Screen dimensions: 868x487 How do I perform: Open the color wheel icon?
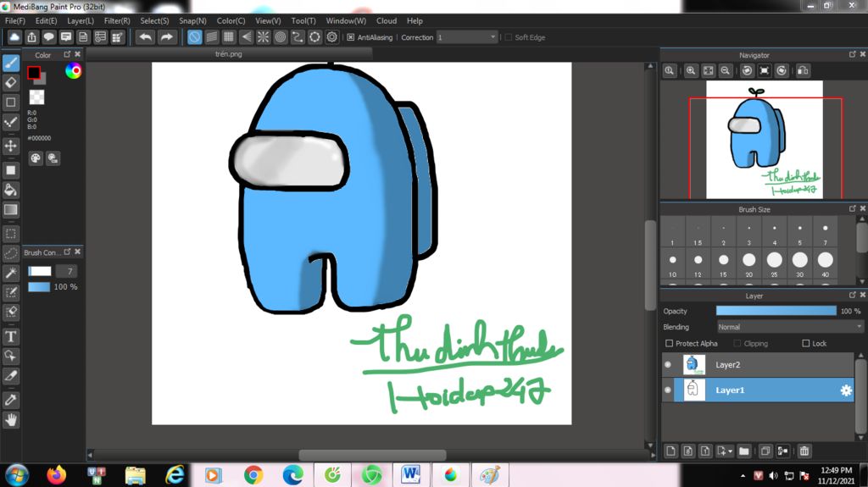pos(73,71)
